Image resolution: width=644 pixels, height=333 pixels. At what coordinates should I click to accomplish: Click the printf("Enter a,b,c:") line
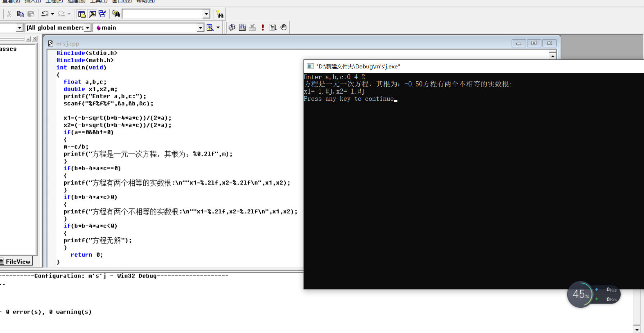(x=105, y=96)
